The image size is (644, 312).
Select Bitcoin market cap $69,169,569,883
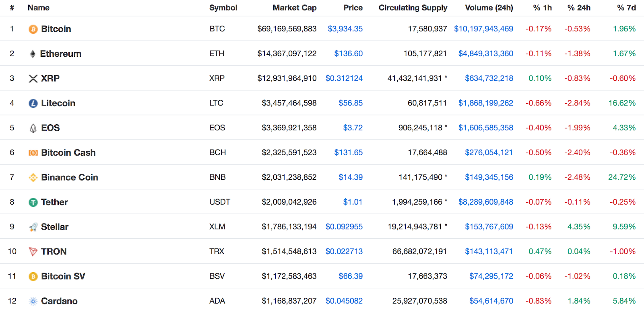[x=287, y=29]
